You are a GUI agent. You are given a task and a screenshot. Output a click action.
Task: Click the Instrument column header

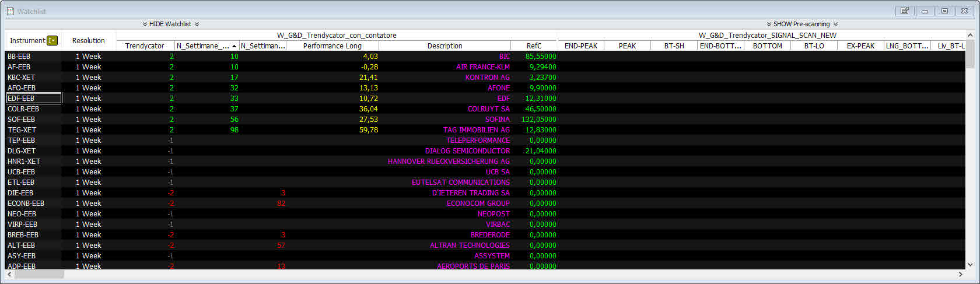coord(27,40)
